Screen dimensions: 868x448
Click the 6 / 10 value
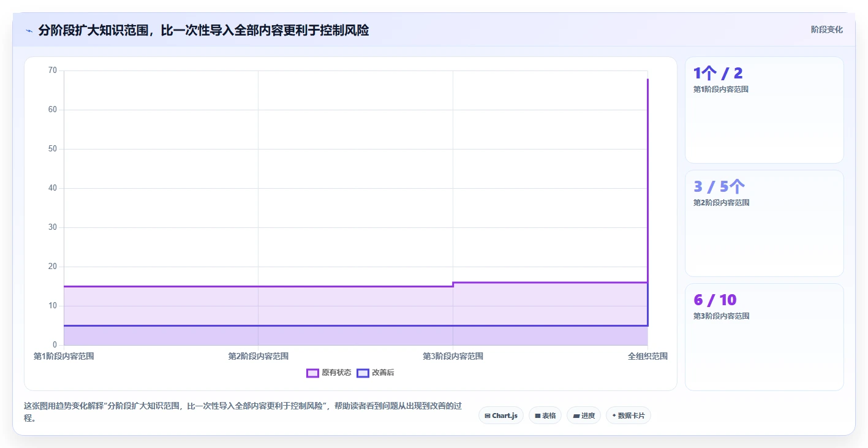coord(715,300)
